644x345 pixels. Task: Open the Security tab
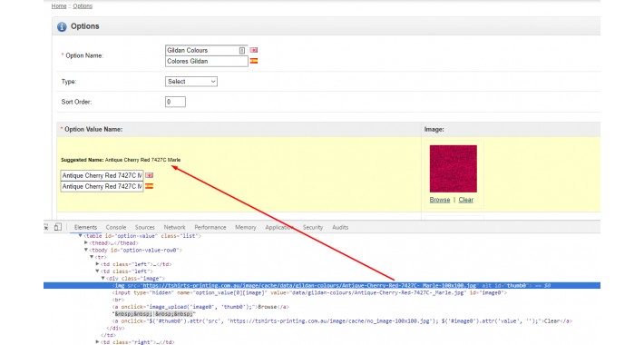pyautogui.click(x=313, y=227)
